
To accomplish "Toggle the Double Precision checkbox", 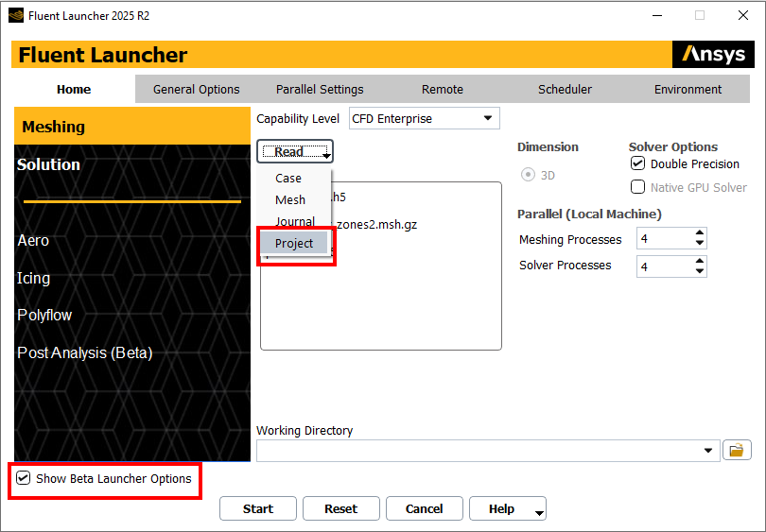I will click(x=637, y=163).
